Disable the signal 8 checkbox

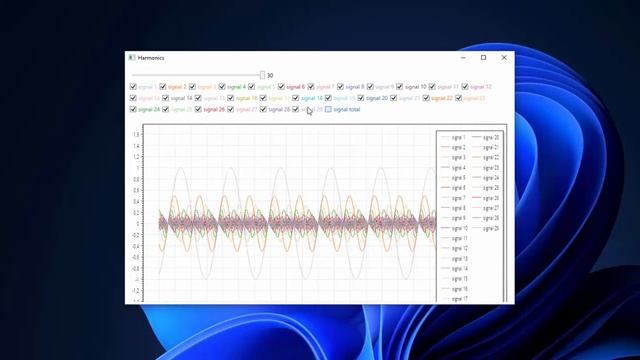[340, 87]
